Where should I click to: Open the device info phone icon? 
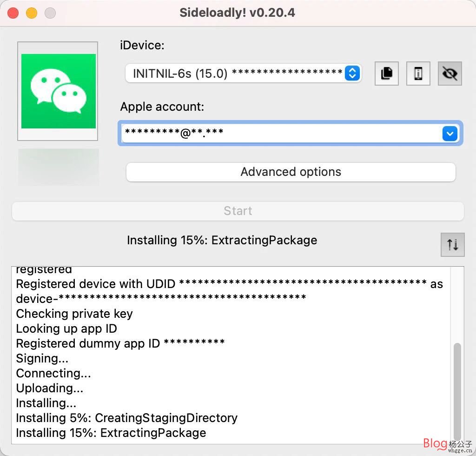(x=418, y=74)
